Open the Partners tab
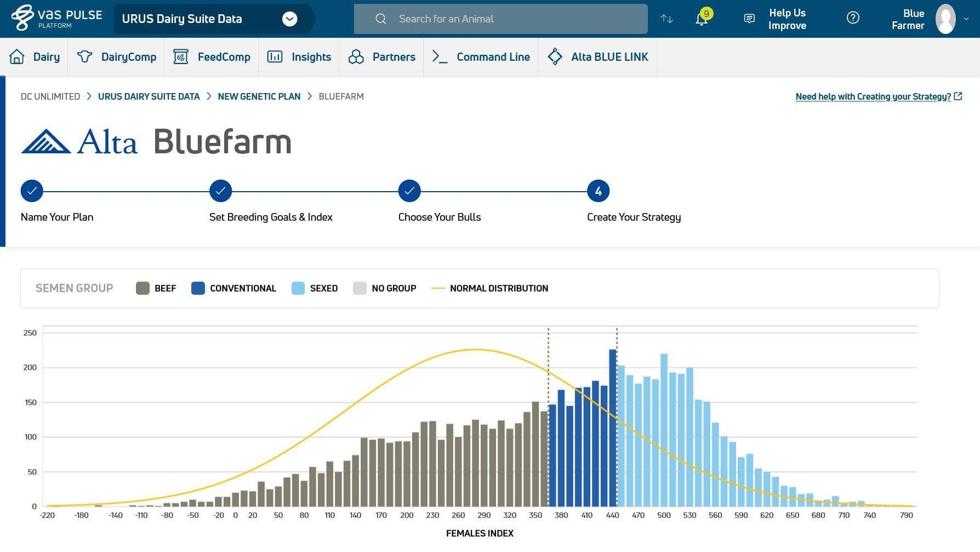Image resolution: width=980 pixels, height=552 pixels. (394, 57)
